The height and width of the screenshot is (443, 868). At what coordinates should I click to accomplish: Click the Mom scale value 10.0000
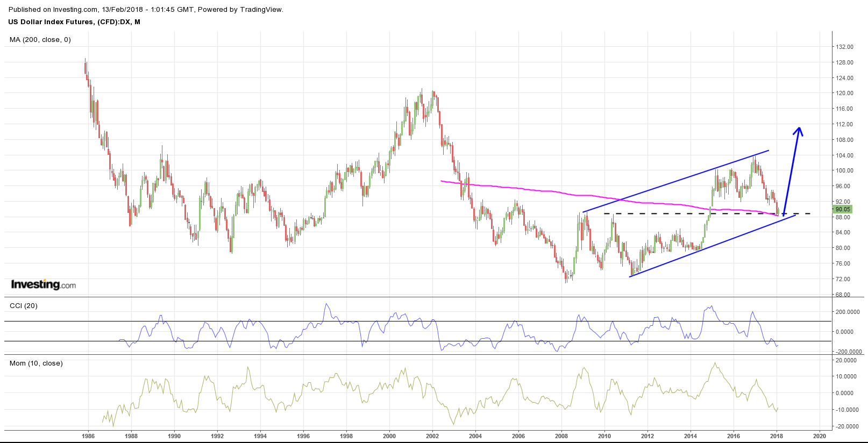(x=846, y=377)
